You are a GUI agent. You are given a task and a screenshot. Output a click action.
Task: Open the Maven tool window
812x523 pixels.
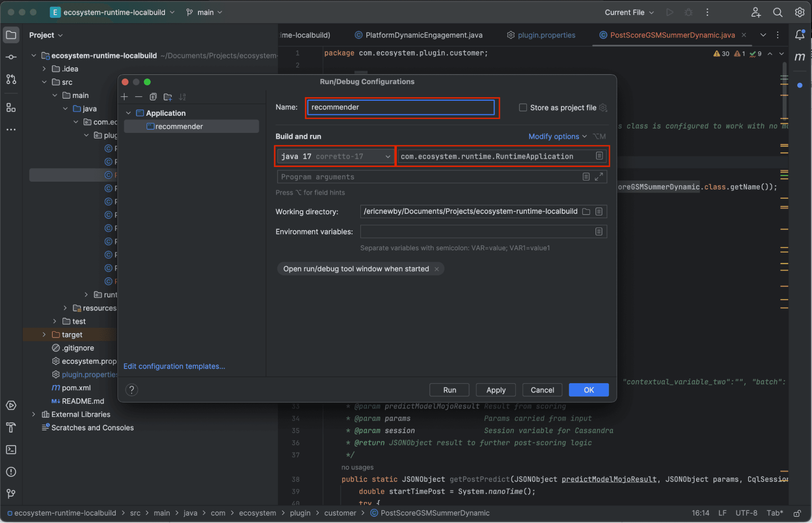tap(799, 57)
